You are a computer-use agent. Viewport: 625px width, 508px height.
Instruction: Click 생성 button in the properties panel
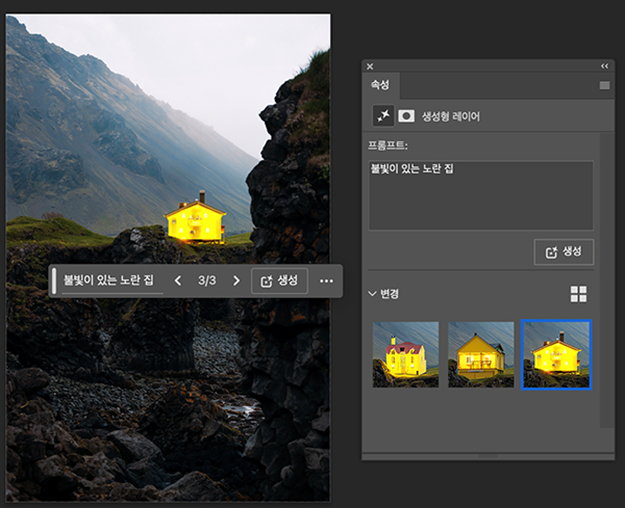click(564, 252)
